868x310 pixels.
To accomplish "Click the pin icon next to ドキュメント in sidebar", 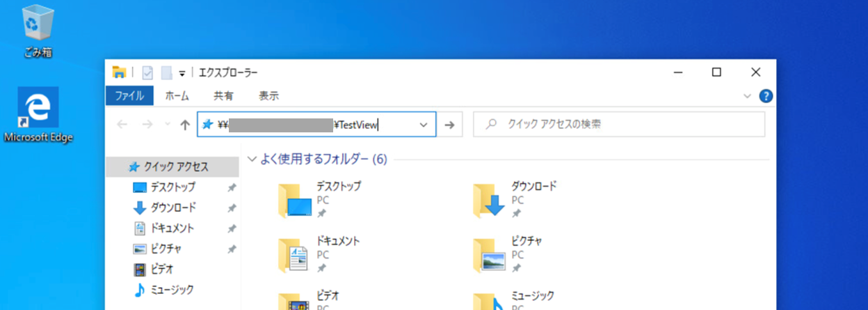I will tap(232, 228).
